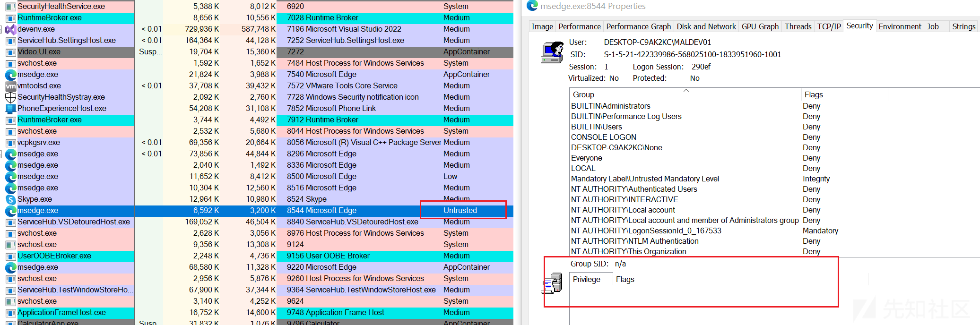Click the ServiceHub.VSDetouredHost.exe icon
The width and height of the screenshot is (980, 325).
tap(10, 222)
